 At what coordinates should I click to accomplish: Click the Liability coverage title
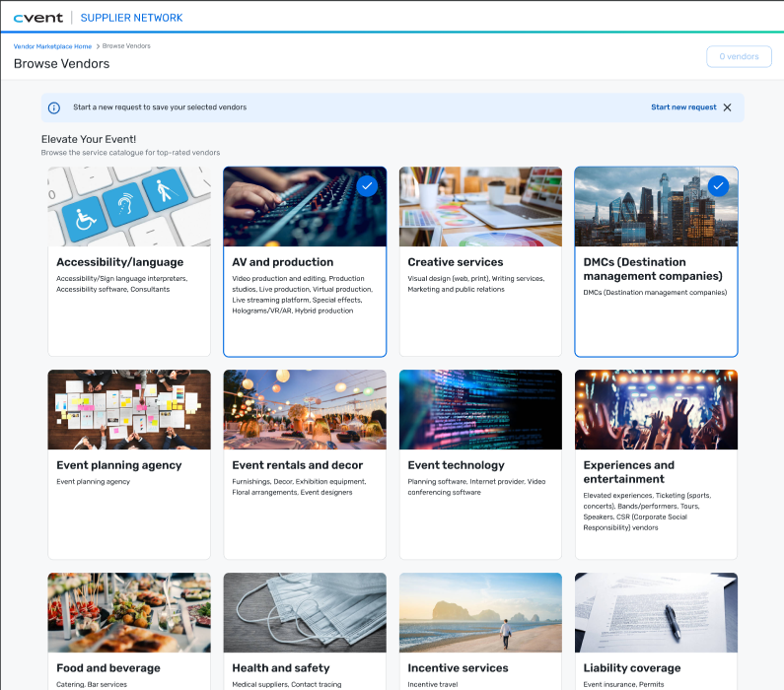(x=632, y=668)
